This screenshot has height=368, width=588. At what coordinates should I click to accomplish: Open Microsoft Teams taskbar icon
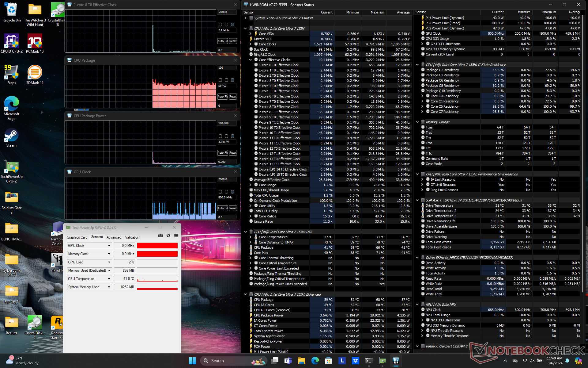coord(288,361)
